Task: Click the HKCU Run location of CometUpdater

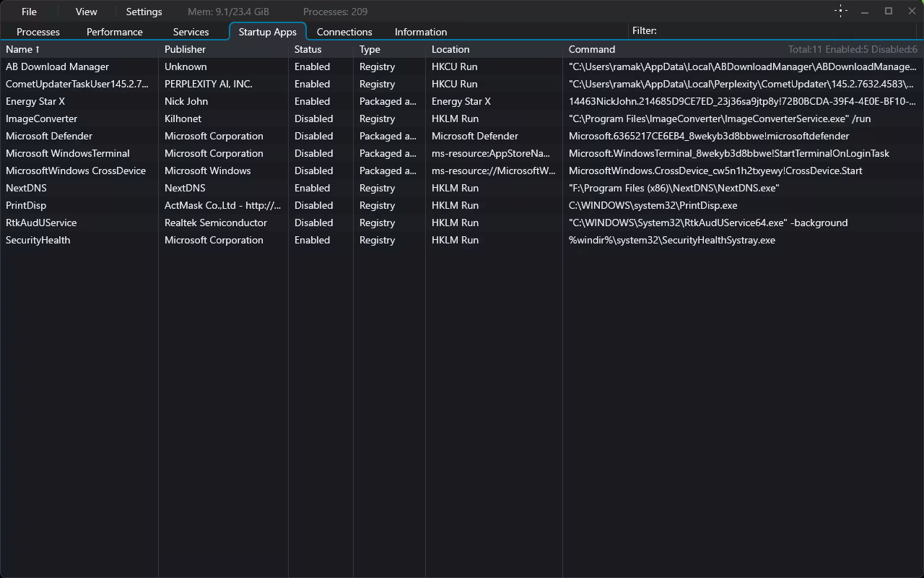Action: coord(455,84)
